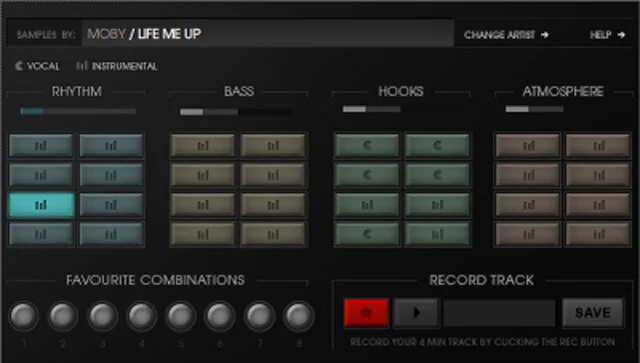The height and width of the screenshot is (363, 640).
Task: Click the Instrumental legend label
Action: click(117, 66)
